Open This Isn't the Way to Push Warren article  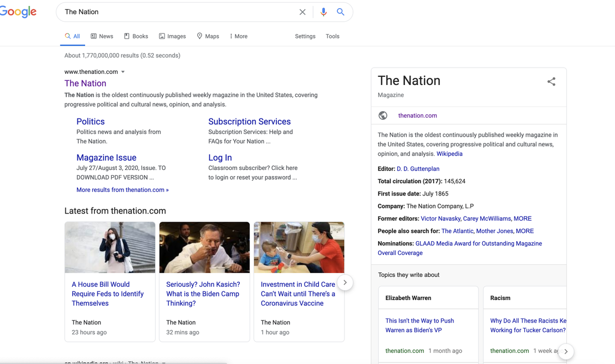point(420,326)
